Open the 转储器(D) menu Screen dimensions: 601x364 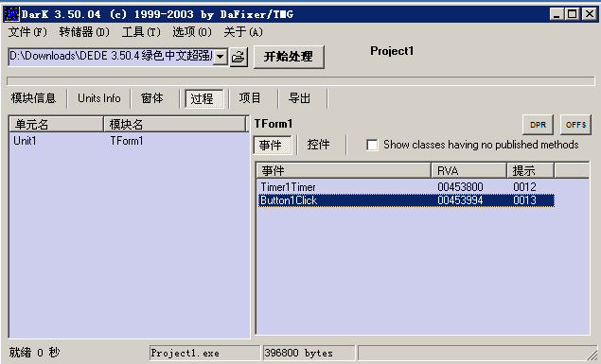point(84,32)
